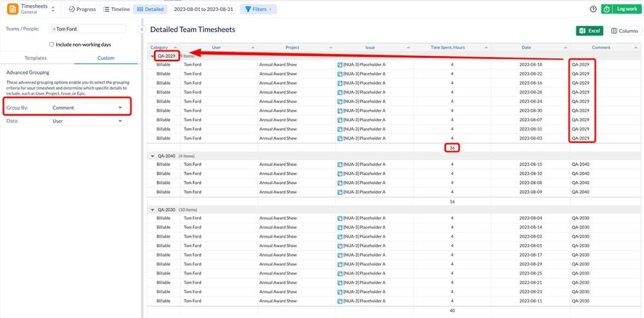Select the Custom tab
Image resolution: width=644 pixels, height=318 pixels.
106,58
